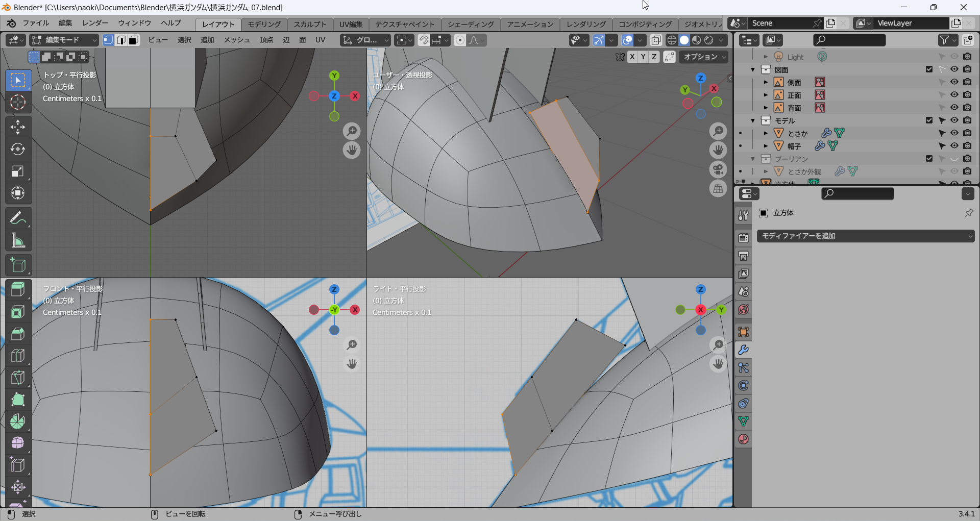This screenshot has height=521, width=980.
Task: Select the Rotate tool
Action: pyautogui.click(x=18, y=149)
